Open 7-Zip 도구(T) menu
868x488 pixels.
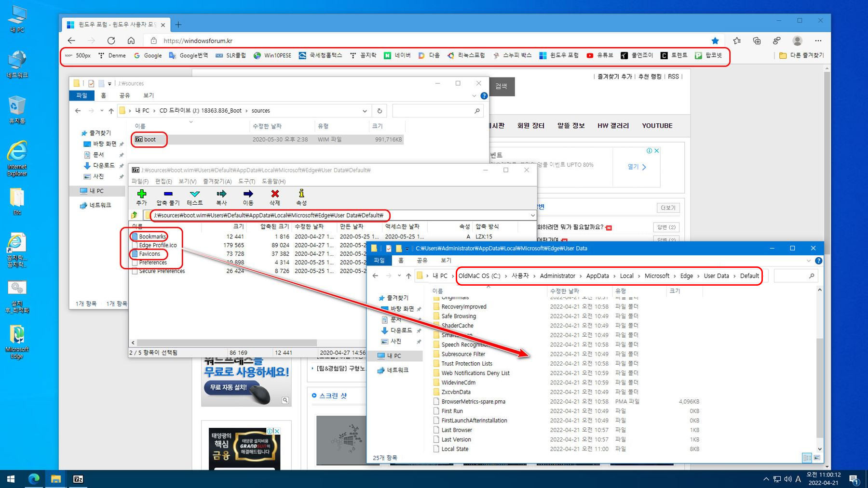246,181
